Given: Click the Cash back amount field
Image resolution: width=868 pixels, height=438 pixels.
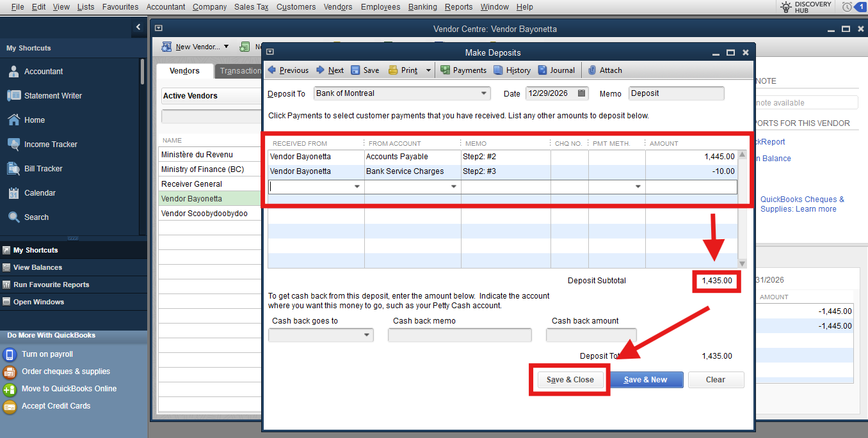Looking at the screenshot, I should (591, 335).
